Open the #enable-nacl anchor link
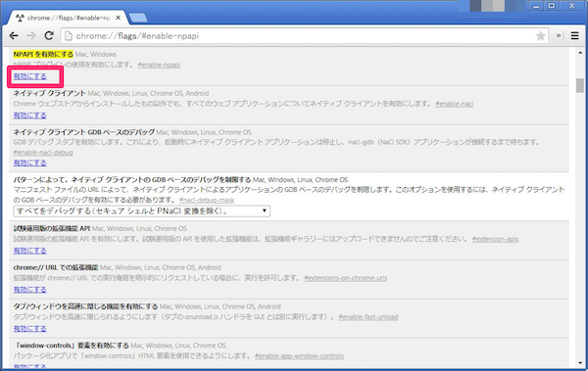 pos(454,104)
